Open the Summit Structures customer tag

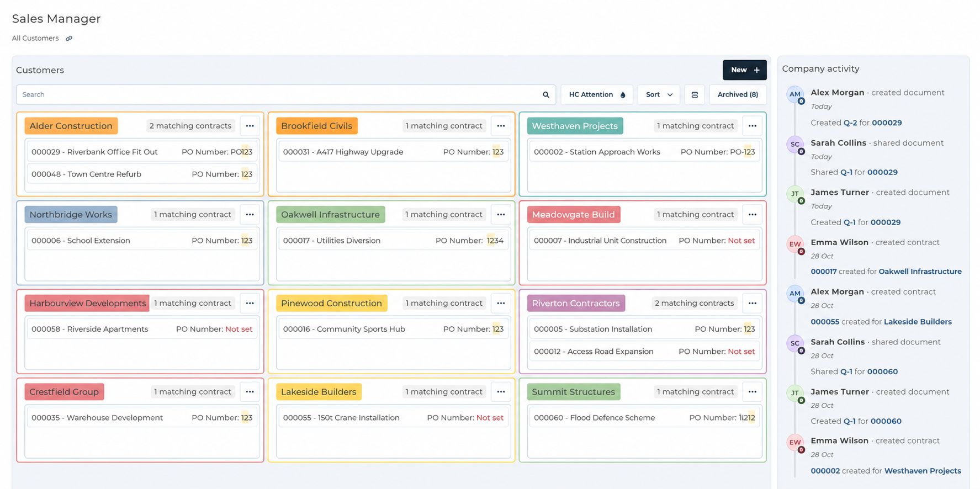pyautogui.click(x=573, y=392)
